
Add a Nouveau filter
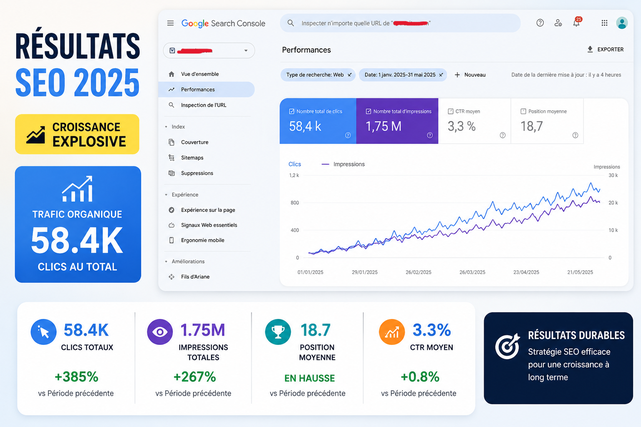click(x=470, y=75)
